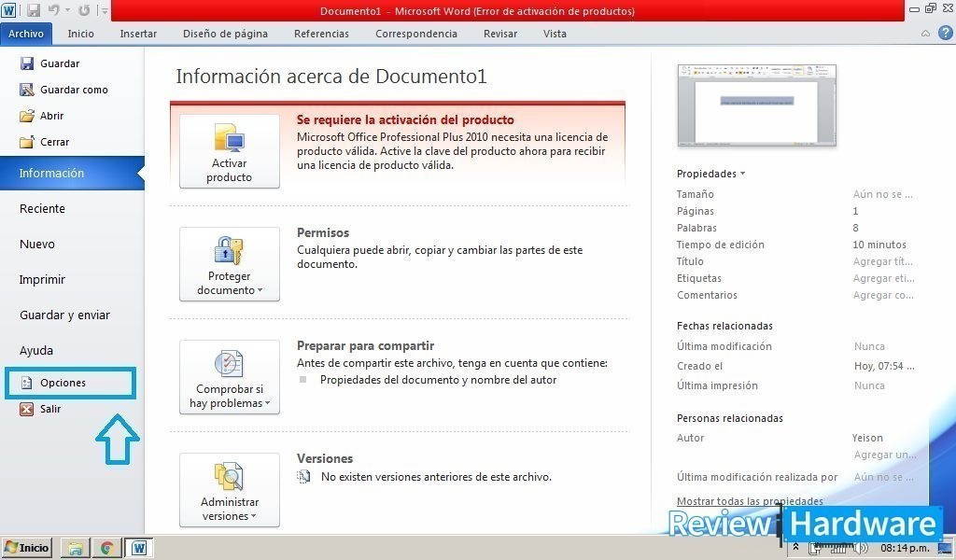Click the document preview thumbnail

[756, 105]
